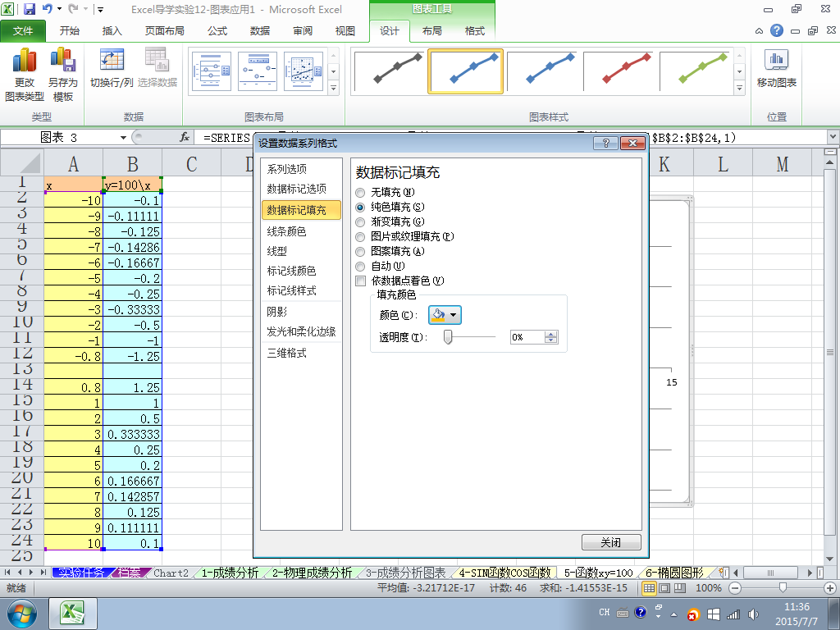840x630 pixels.
Task: Increase transparency with the spinner arrows
Action: pos(551,334)
